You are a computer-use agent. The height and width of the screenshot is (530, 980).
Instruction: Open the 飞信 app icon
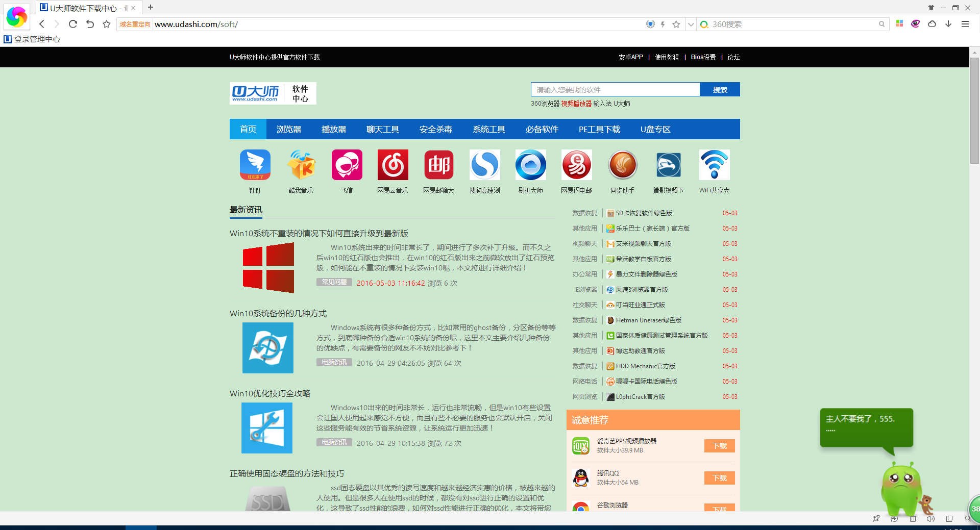point(347,165)
